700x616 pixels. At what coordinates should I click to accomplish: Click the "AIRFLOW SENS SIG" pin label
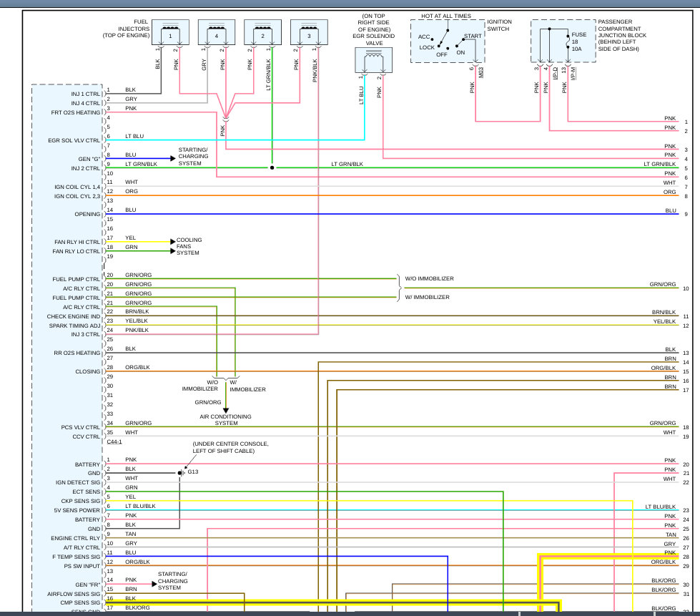[74, 594]
